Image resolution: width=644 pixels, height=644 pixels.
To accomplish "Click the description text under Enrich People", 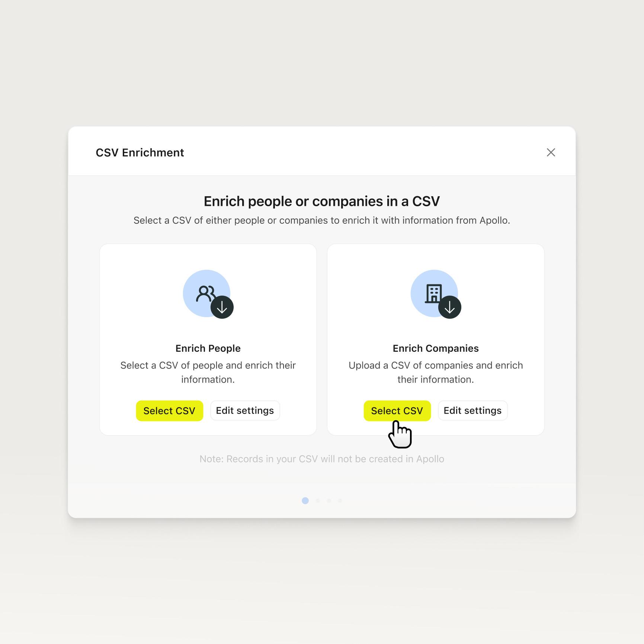I will coord(208,372).
